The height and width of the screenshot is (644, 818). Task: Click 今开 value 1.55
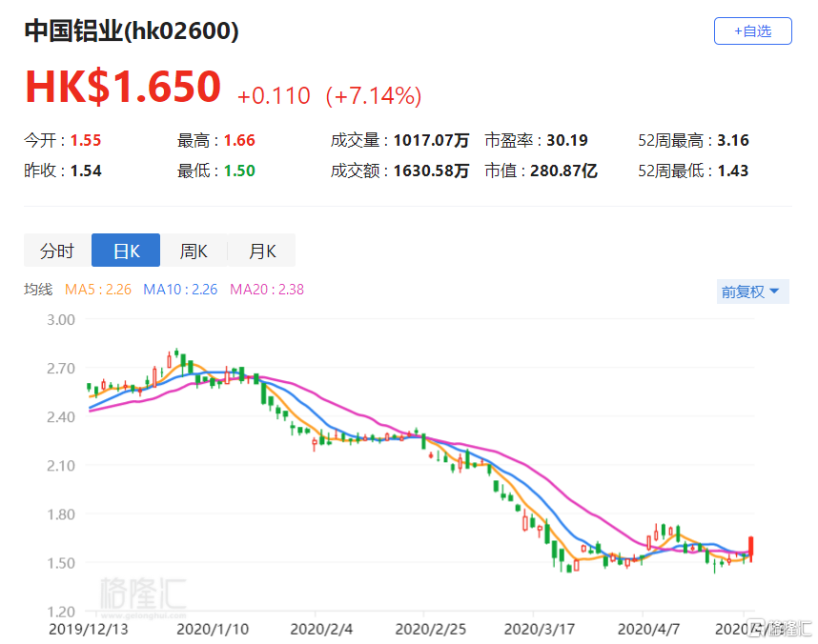86,140
